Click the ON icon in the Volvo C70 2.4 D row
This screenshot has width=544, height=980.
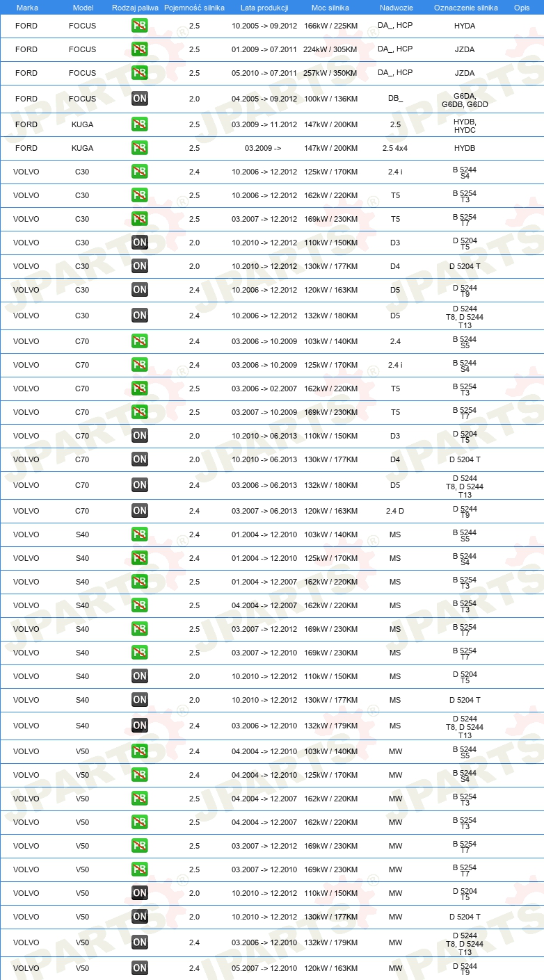pos(140,511)
